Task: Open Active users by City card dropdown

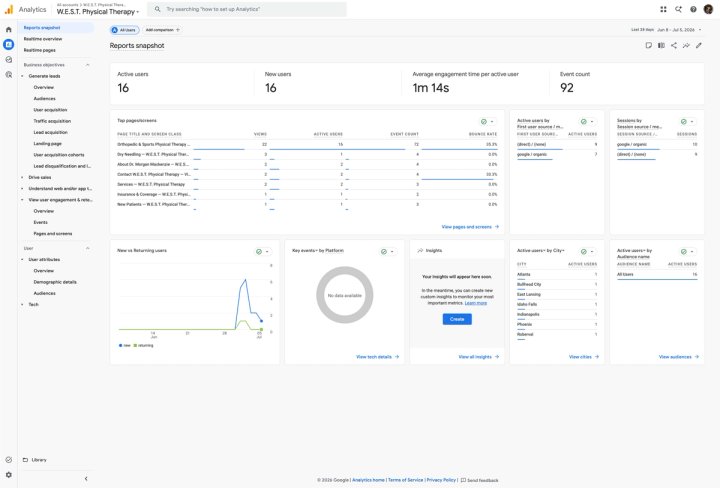Action: coord(587,252)
